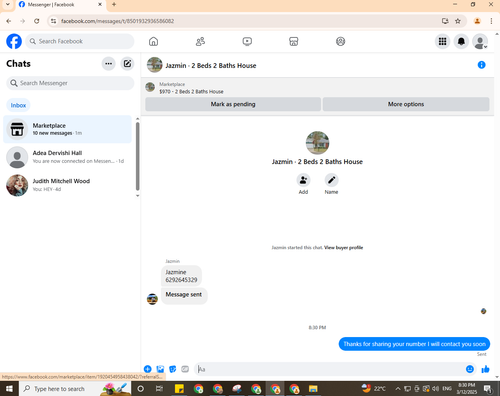Viewport: 500px width, 396px height.
Task: Click the conversation header listing thumbnail
Action: (x=155, y=65)
